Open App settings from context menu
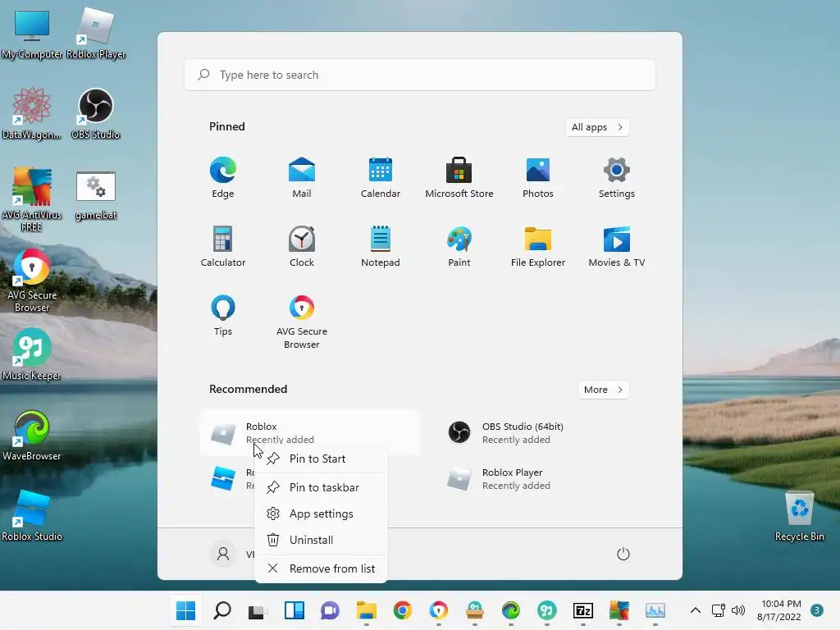 321,514
